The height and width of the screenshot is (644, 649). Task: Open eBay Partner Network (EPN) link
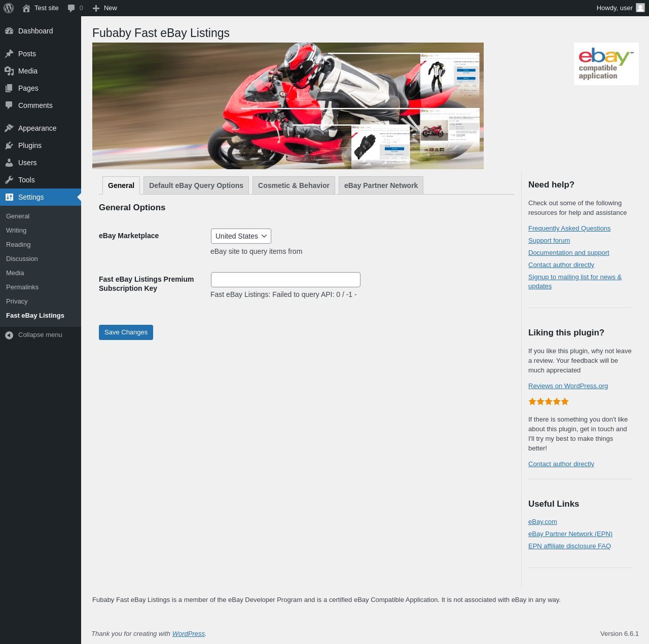click(x=570, y=534)
